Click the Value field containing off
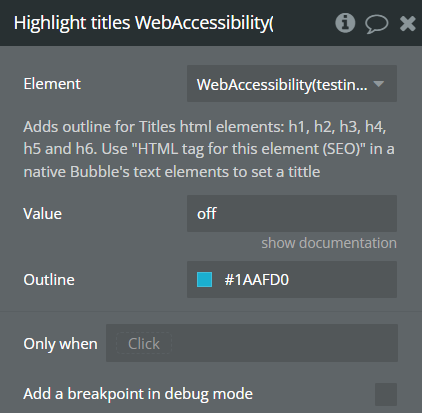 point(292,214)
